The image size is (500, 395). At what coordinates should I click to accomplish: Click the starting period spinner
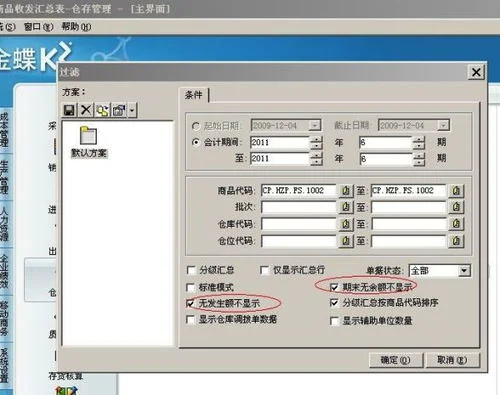[x=419, y=143]
